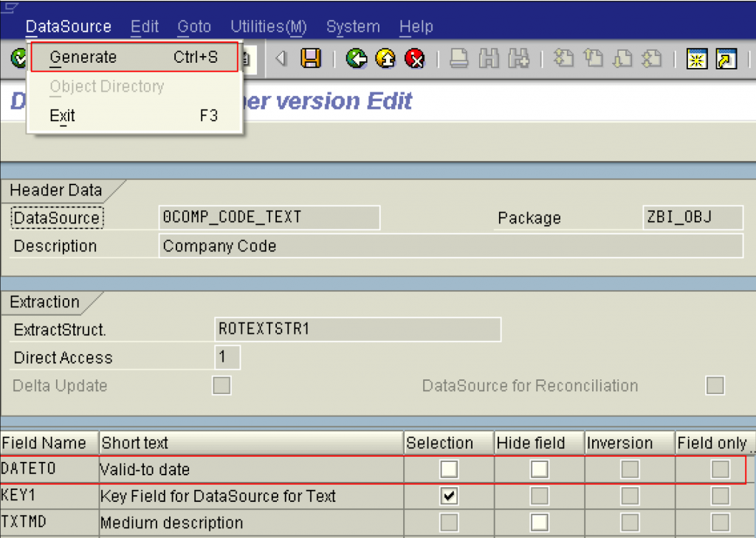756x538 pixels.
Task: Uncheck Selection for the KEY1 field
Action: tap(449, 496)
